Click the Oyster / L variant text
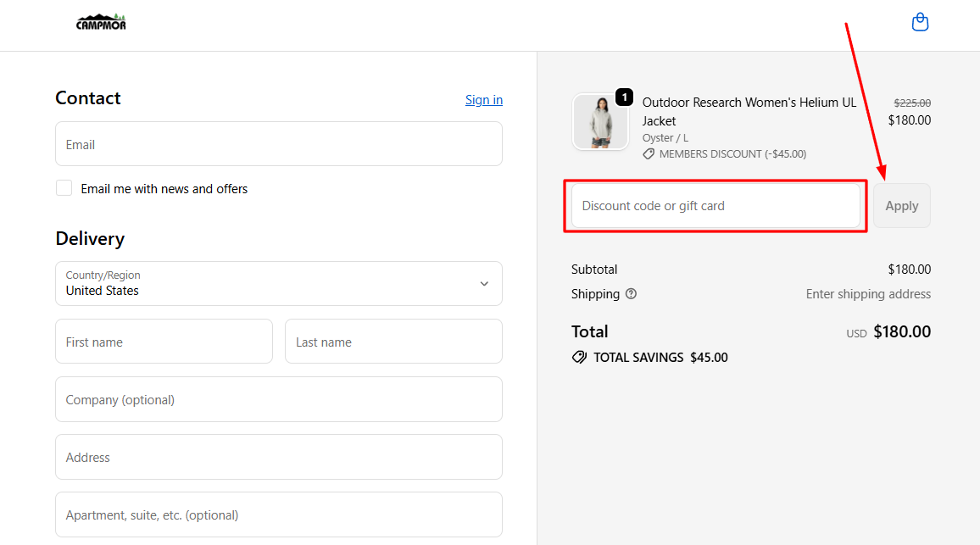This screenshot has width=980, height=545. pos(665,137)
